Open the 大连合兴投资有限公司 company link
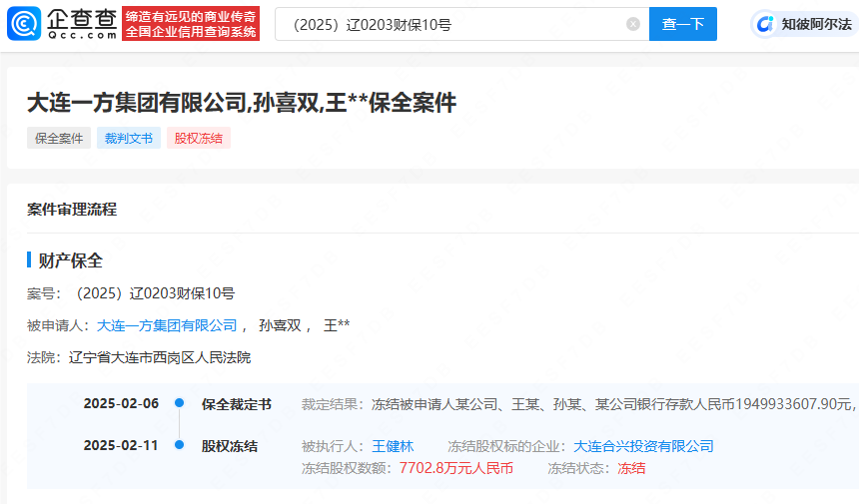The height and width of the screenshot is (504, 859). click(x=643, y=446)
